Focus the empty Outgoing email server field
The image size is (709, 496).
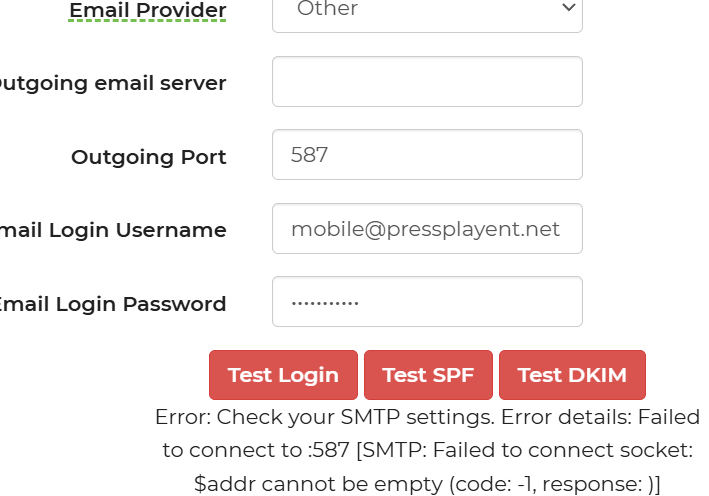point(427,82)
